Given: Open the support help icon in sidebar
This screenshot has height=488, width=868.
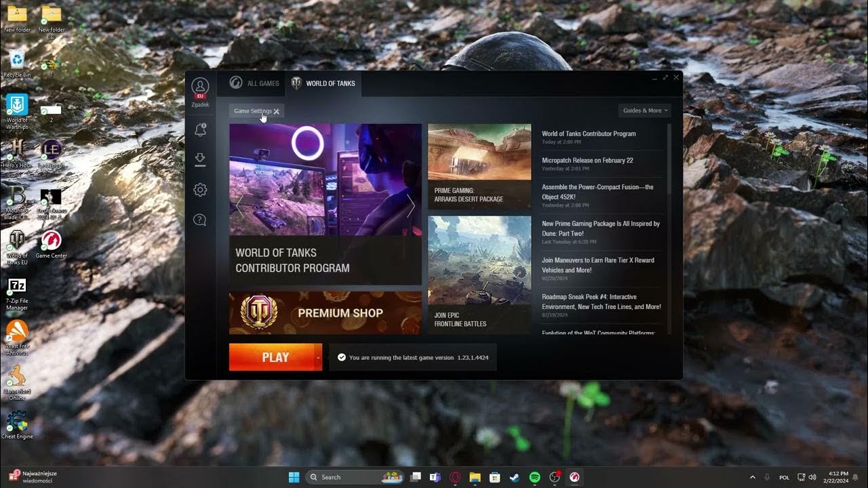Looking at the screenshot, I should (200, 220).
